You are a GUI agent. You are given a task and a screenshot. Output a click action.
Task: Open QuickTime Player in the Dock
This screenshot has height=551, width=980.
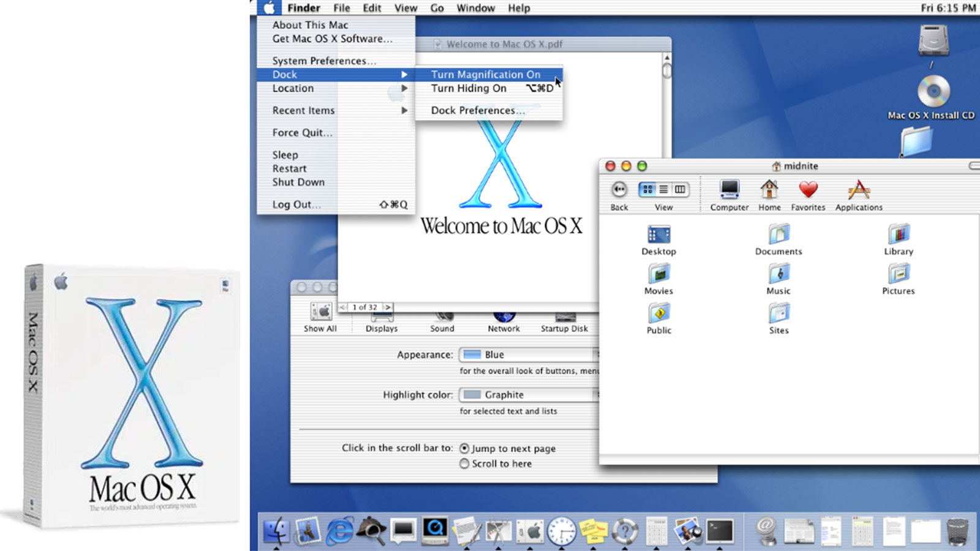click(434, 531)
